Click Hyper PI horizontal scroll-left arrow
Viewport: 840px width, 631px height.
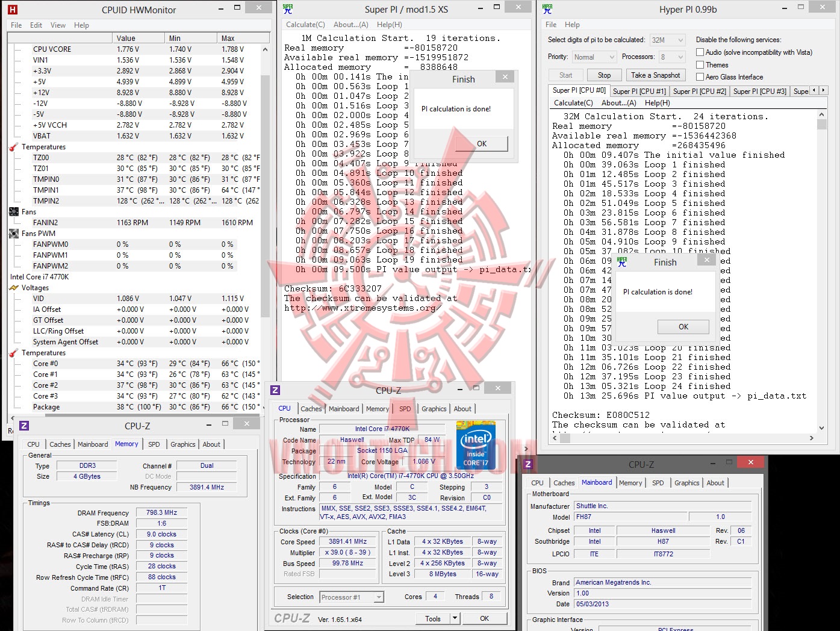pyautogui.click(x=556, y=438)
